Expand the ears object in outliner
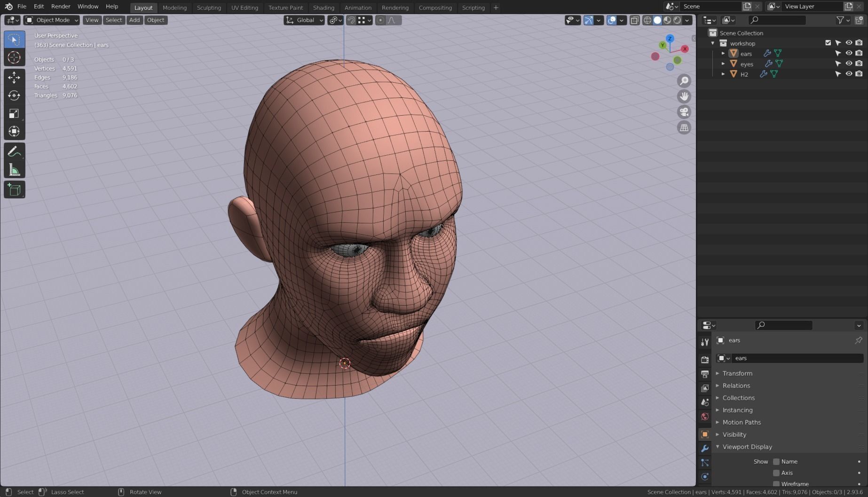 point(723,53)
